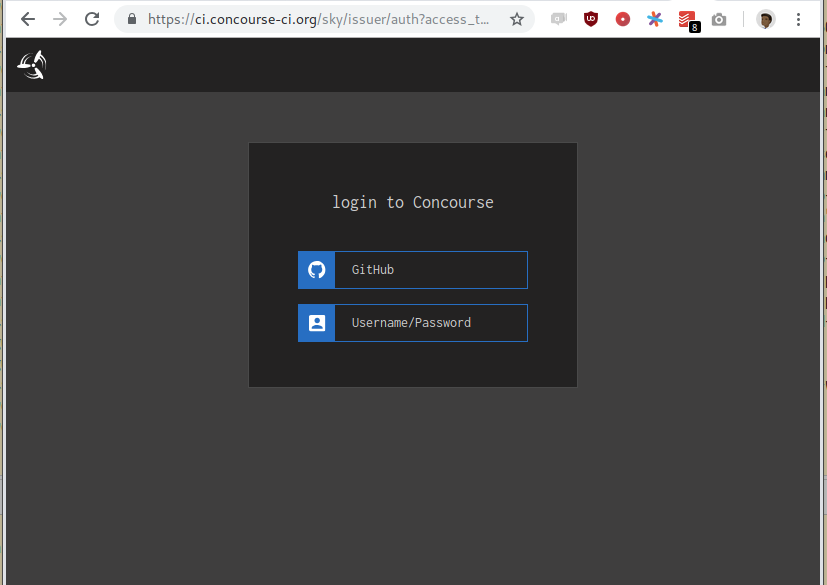Image resolution: width=827 pixels, height=585 pixels.
Task: Reload the Concourse login page
Action: coord(92,18)
